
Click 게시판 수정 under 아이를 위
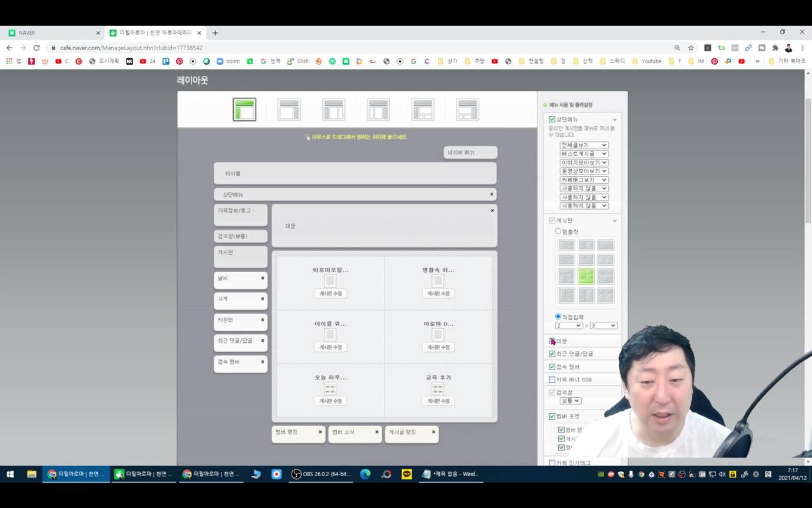(330, 347)
